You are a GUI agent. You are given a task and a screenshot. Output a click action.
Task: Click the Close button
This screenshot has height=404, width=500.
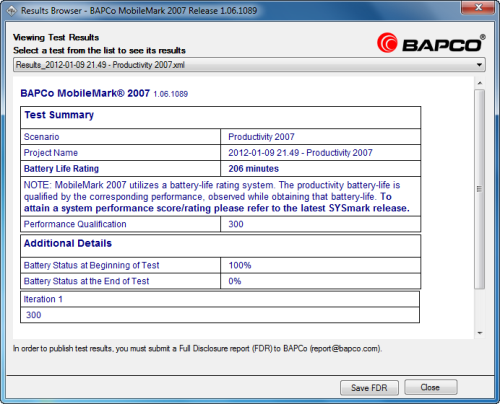tap(431, 387)
